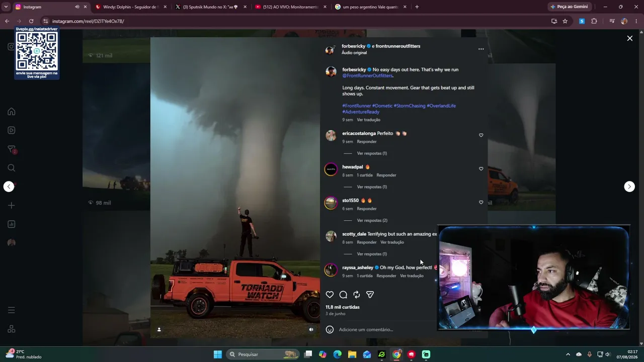Open the Meta apps grid icon

pyautogui.click(x=12, y=329)
